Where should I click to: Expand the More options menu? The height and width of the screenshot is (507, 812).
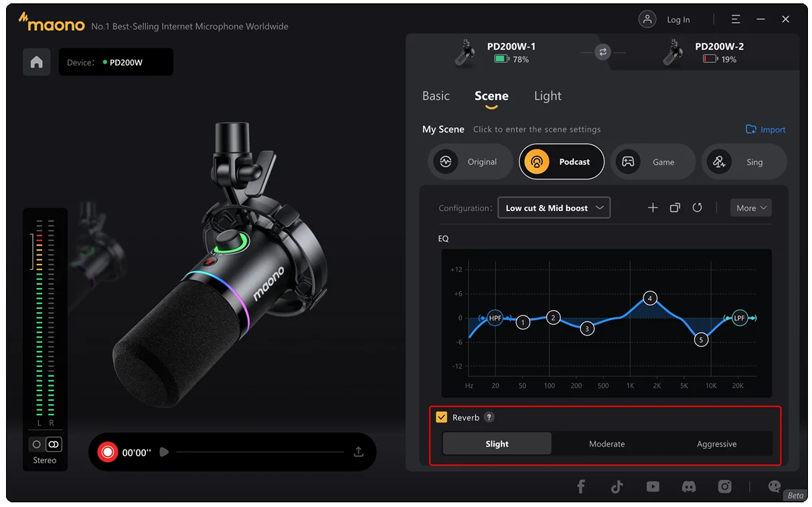(750, 208)
